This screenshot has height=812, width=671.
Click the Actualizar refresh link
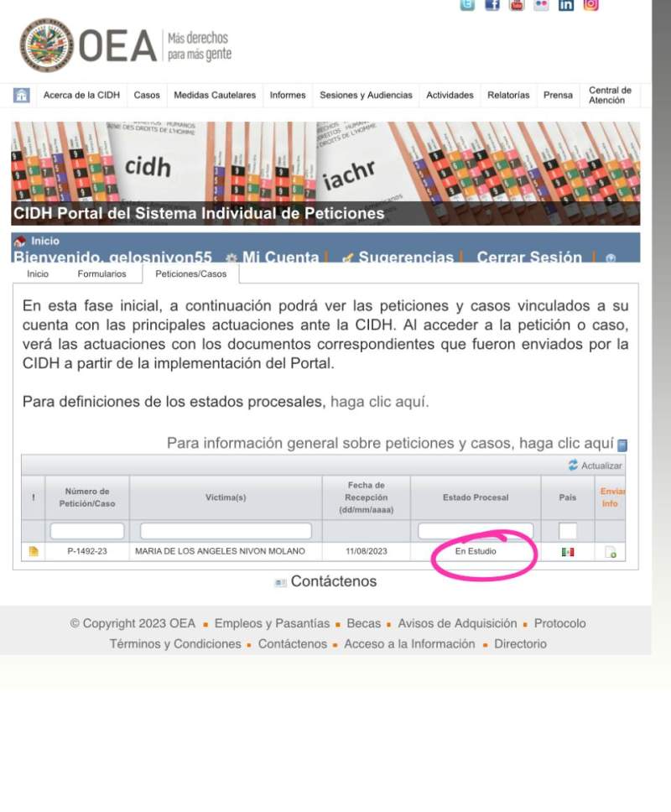tap(601, 466)
